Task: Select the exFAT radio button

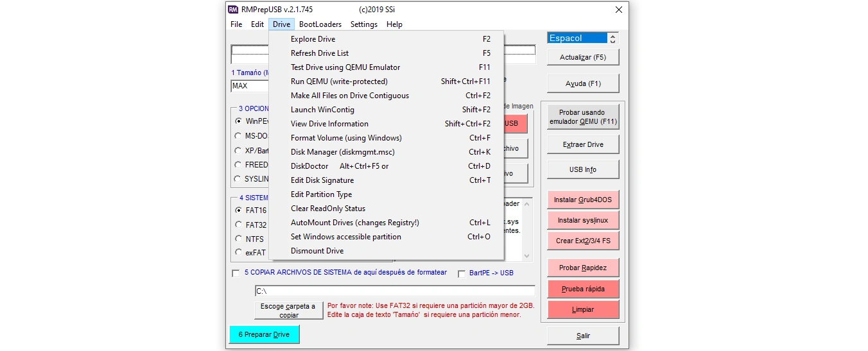Action: pos(239,253)
